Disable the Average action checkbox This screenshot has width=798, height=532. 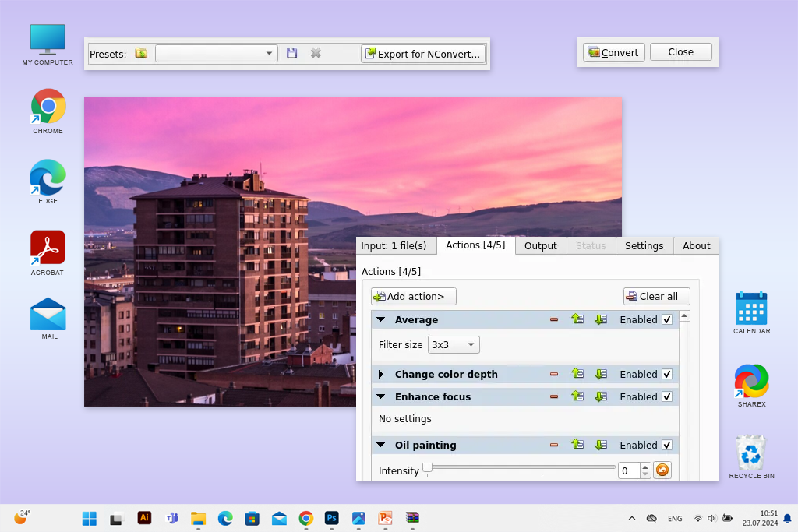point(667,319)
